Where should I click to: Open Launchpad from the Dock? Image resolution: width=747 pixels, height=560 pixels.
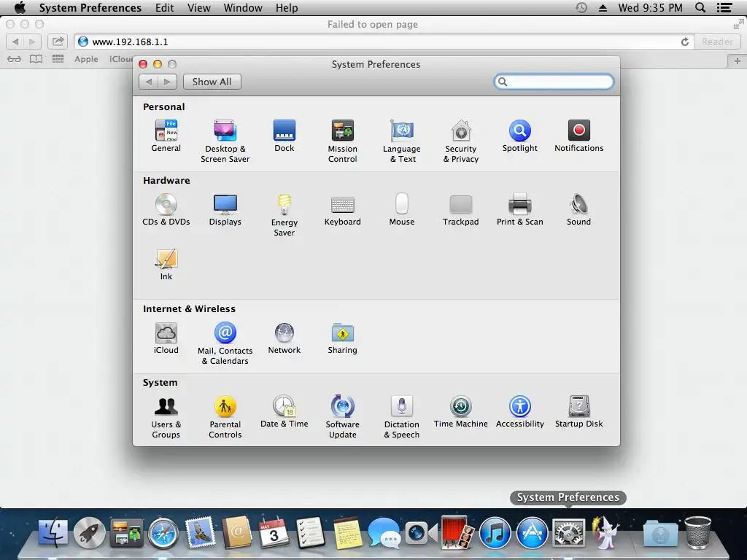pos(90,532)
